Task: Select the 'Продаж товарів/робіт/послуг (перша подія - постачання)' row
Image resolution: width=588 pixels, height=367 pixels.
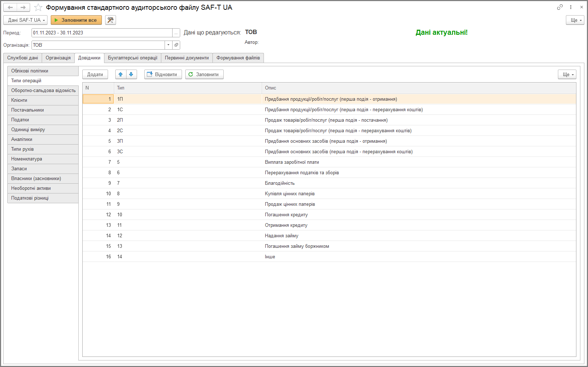Action: (x=329, y=120)
